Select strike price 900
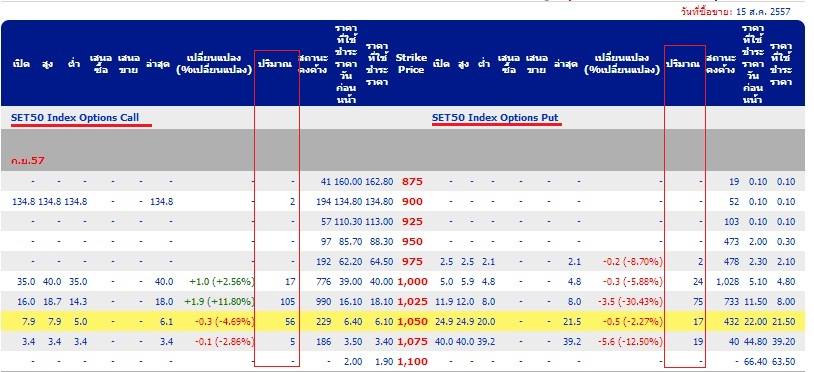Viewport: 814px width, 372px height. point(412,201)
